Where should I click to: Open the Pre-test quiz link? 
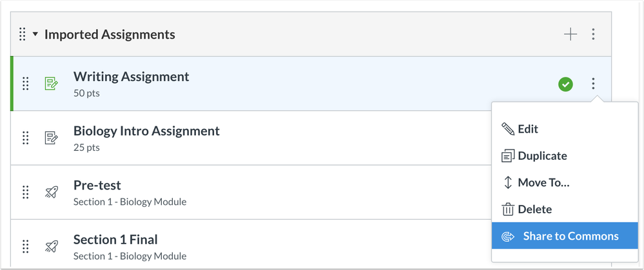point(97,185)
